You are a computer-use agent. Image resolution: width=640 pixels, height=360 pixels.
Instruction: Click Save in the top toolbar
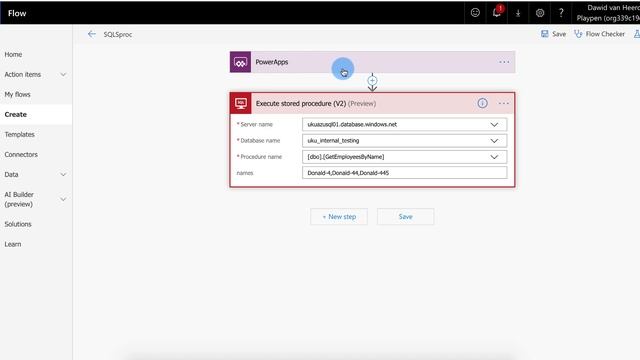pyautogui.click(x=553, y=34)
